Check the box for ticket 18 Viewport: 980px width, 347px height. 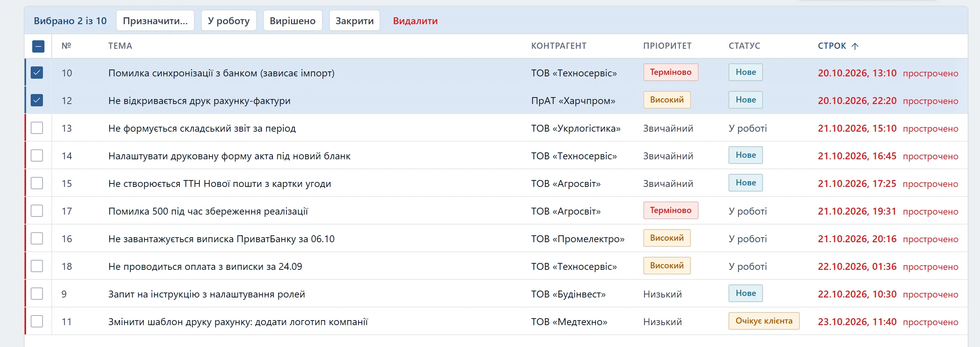click(x=37, y=266)
